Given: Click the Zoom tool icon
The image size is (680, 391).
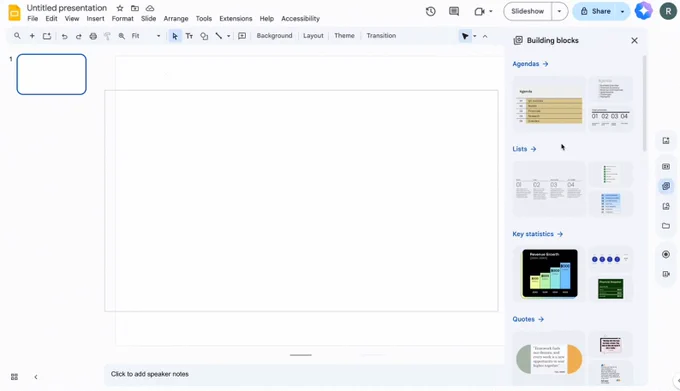Looking at the screenshot, I should pos(122,36).
